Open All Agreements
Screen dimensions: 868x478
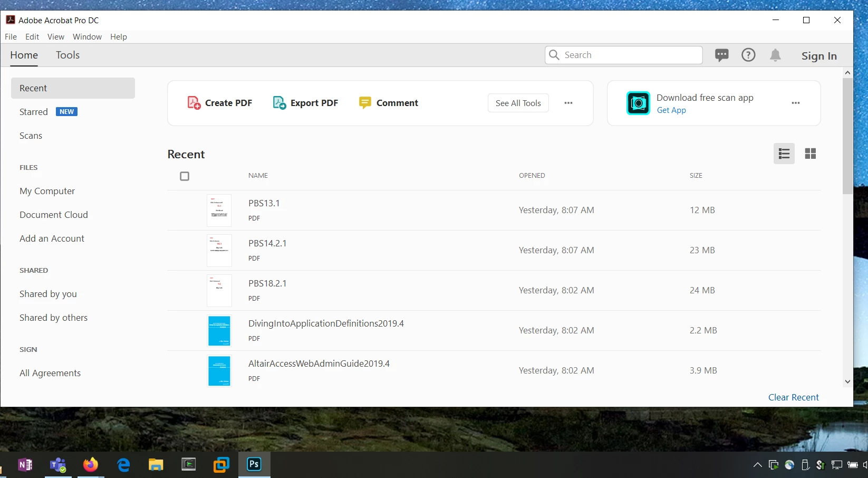(x=50, y=373)
